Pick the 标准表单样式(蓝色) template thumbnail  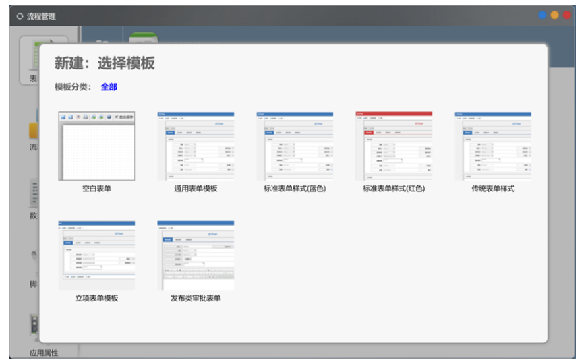[295, 146]
